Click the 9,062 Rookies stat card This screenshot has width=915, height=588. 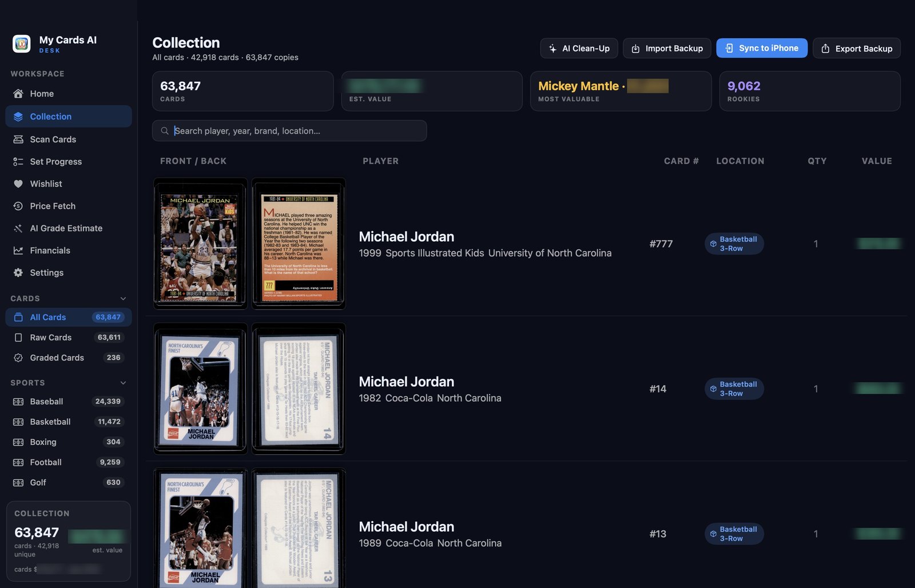pyautogui.click(x=810, y=91)
